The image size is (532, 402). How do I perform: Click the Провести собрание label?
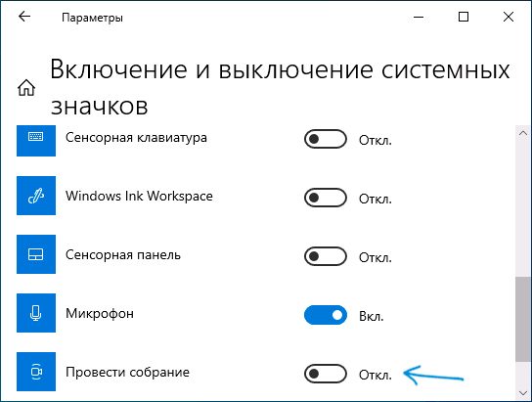coord(127,372)
